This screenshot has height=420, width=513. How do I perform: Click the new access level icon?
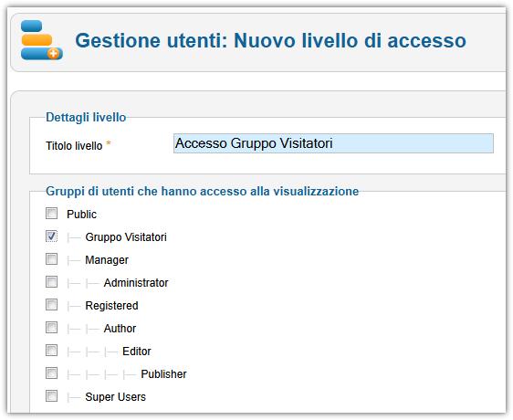coord(42,40)
